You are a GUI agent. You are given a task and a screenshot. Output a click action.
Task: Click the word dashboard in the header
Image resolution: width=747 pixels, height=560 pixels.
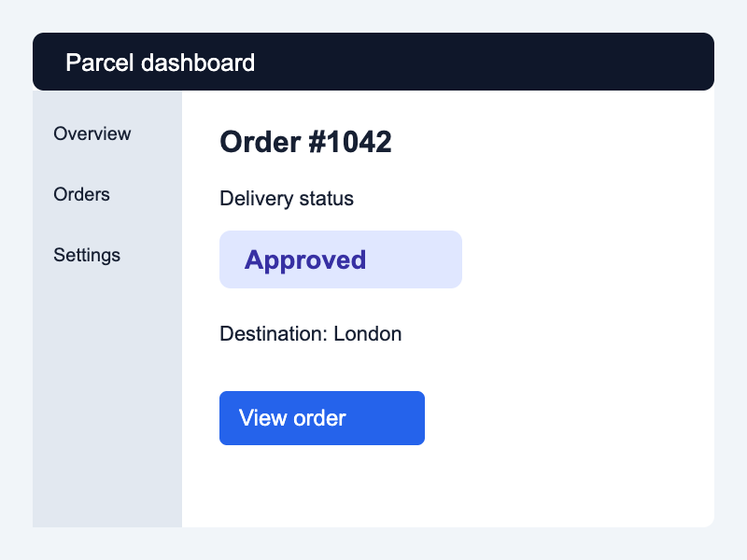point(198,63)
